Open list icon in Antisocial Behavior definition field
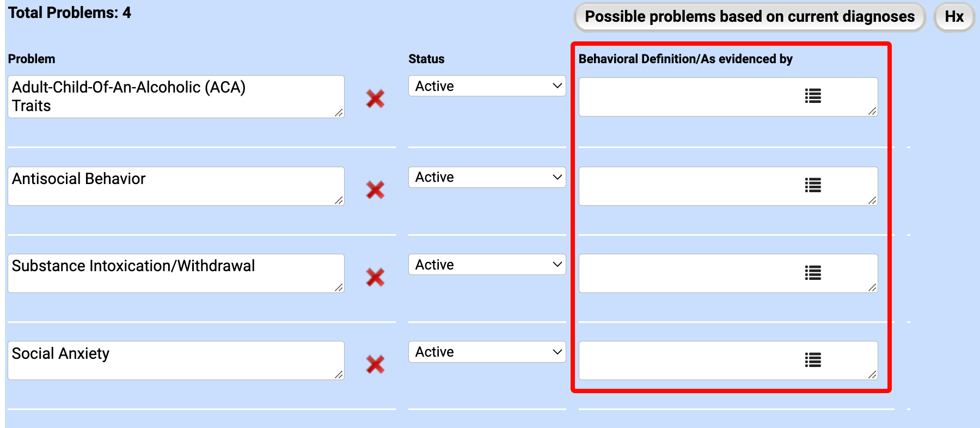Image resolution: width=980 pixels, height=428 pixels. (x=813, y=186)
